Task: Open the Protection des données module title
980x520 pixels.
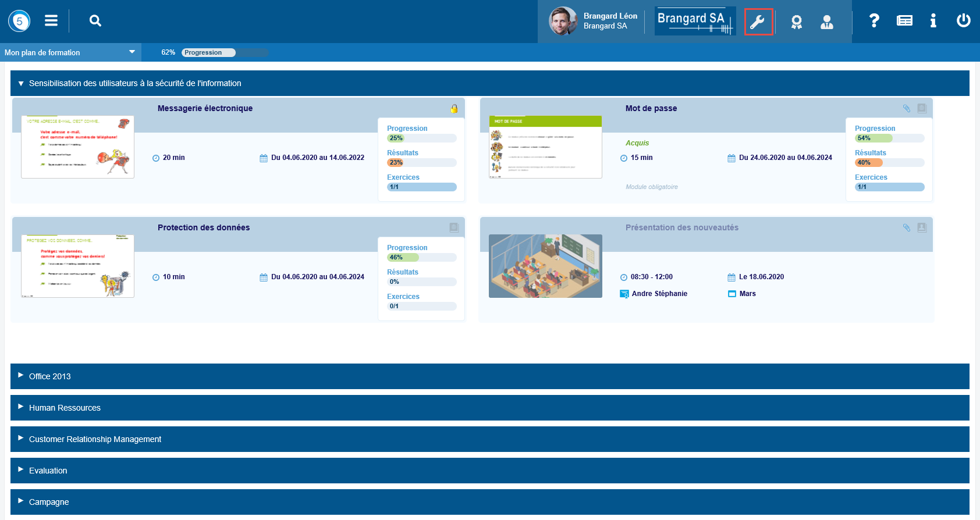Action: coord(204,227)
